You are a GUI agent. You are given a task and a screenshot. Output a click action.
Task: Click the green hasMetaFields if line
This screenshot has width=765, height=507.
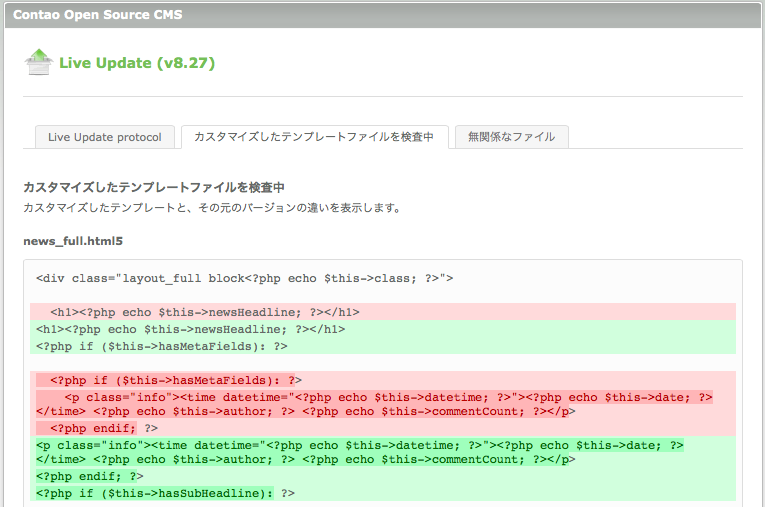(383, 346)
